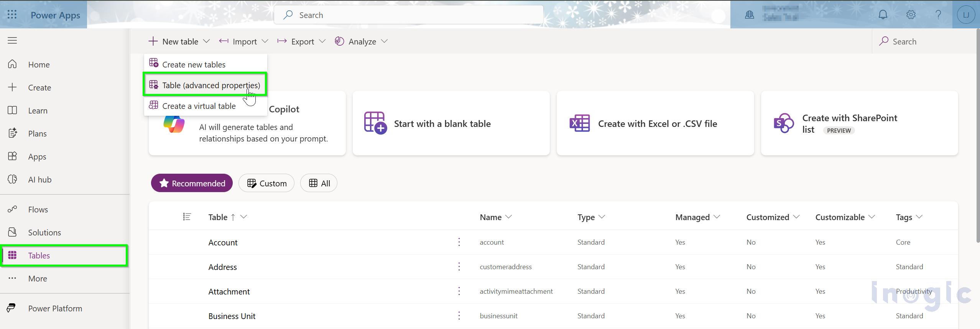Select the Recommended tables filter
980x329 pixels.
(x=192, y=183)
